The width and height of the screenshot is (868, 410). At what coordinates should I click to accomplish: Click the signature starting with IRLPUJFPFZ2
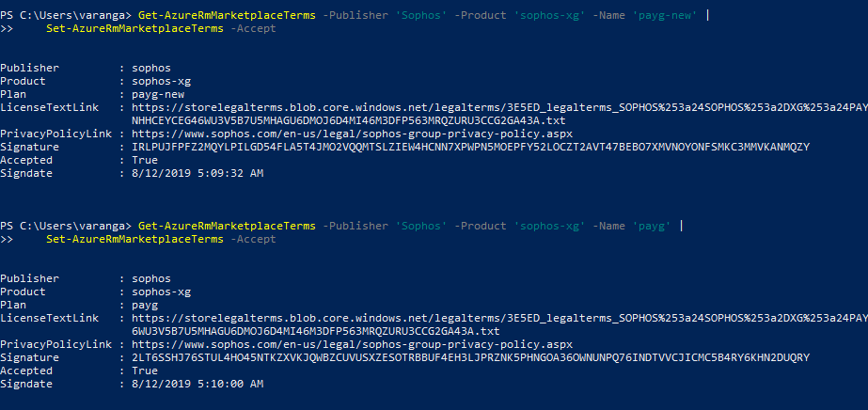[470, 147]
